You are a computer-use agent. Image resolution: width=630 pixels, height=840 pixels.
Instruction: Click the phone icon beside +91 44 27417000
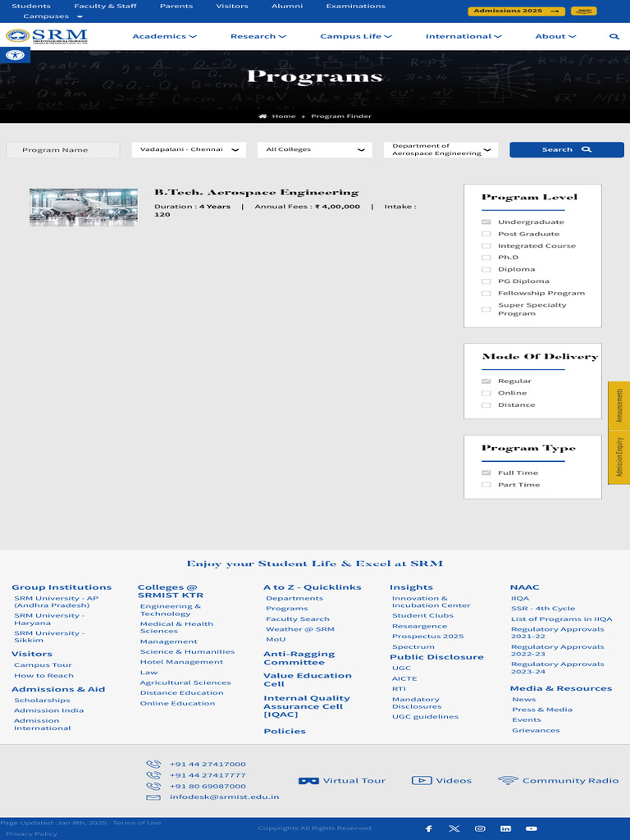coord(153,765)
